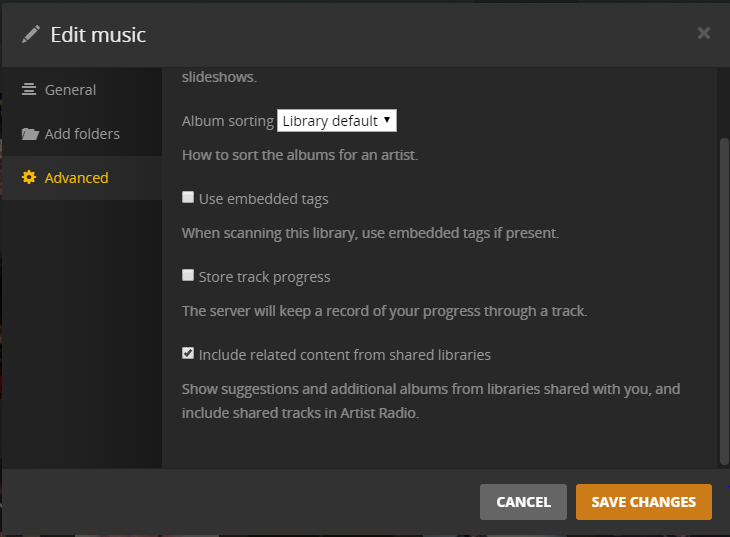Open the Album sorting dropdown
730x537 pixels.
(x=336, y=121)
